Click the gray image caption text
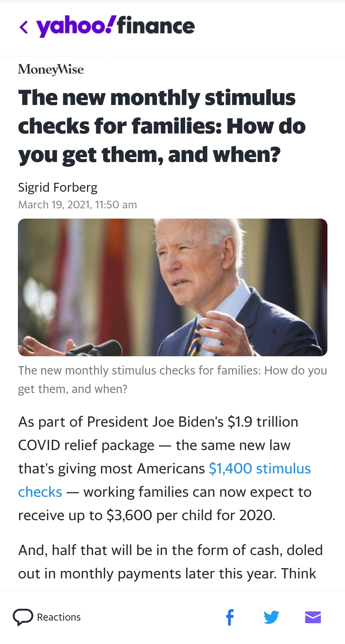This screenshot has width=345, height=644. tap(172, 379)
